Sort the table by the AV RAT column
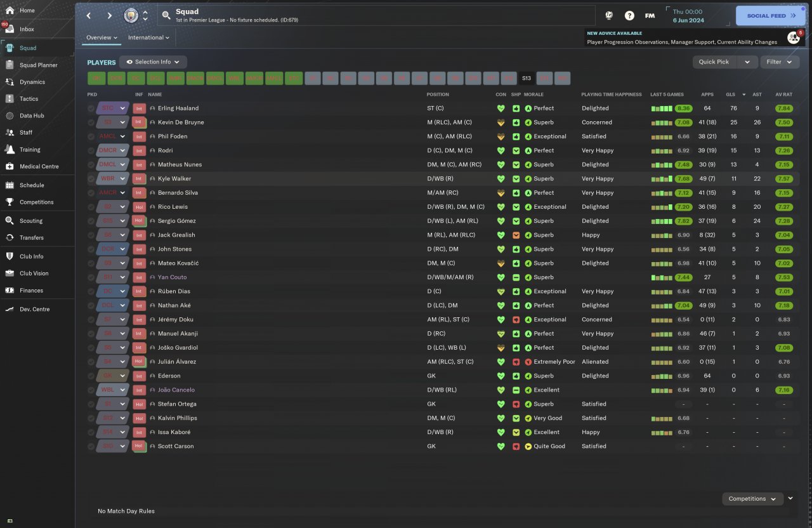 pyautogui.click(x=784, y=95)
